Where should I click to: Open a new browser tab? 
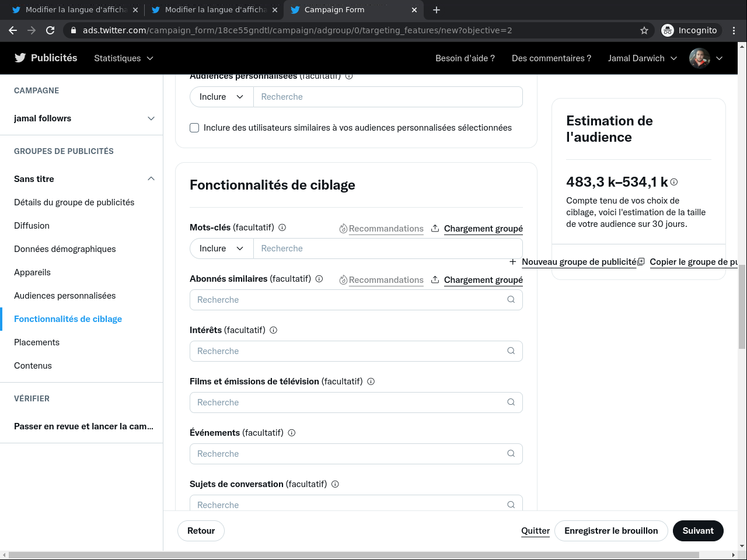437,10
